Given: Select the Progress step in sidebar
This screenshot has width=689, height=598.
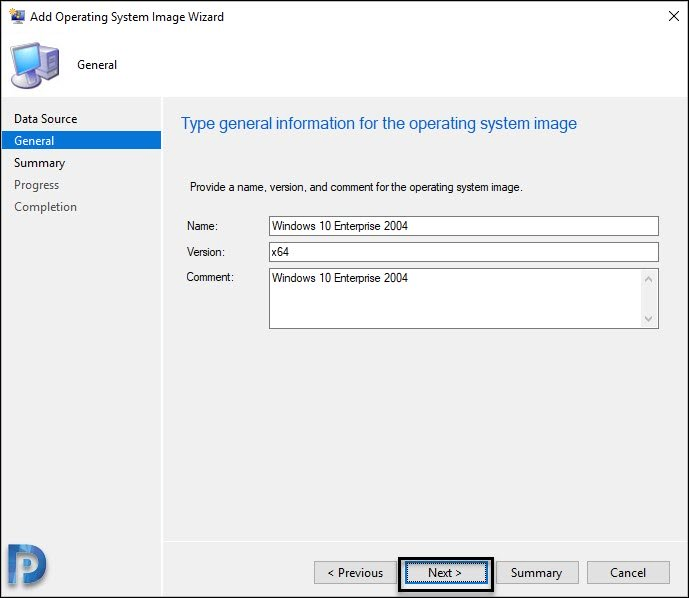Looking at the screenshot, I should [36, 185].
